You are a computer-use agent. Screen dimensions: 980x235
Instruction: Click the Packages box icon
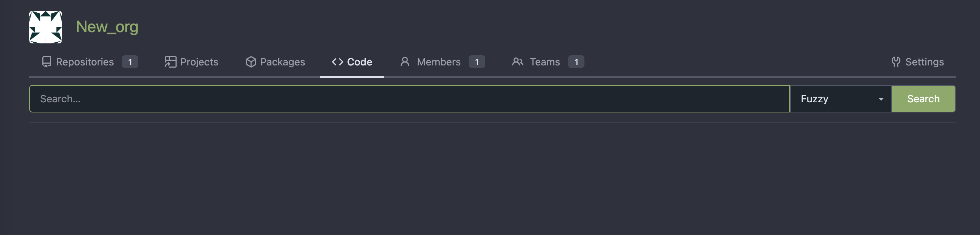coord(251,62)
